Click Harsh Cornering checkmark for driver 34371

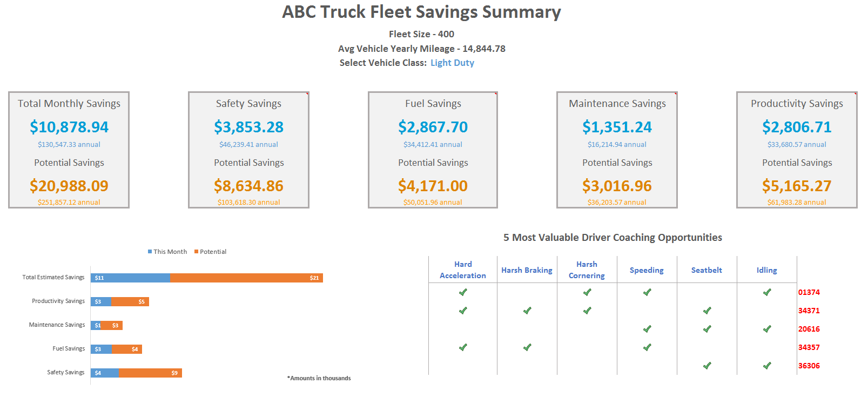coord(587,311)
